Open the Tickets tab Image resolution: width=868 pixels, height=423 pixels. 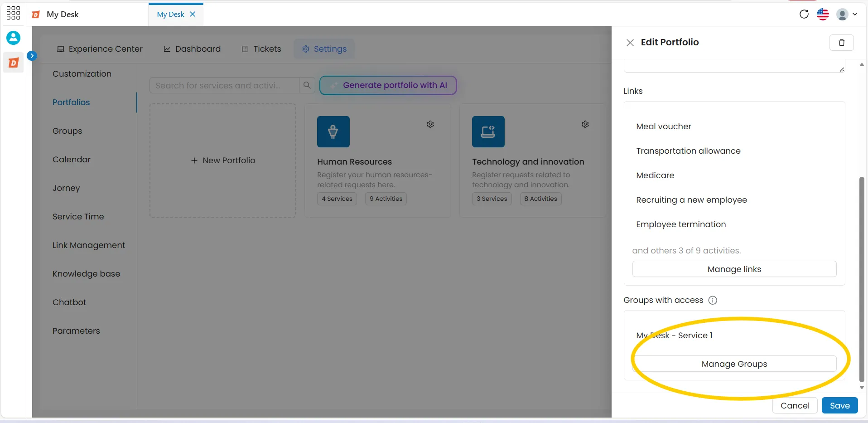(x=261, y=49)
